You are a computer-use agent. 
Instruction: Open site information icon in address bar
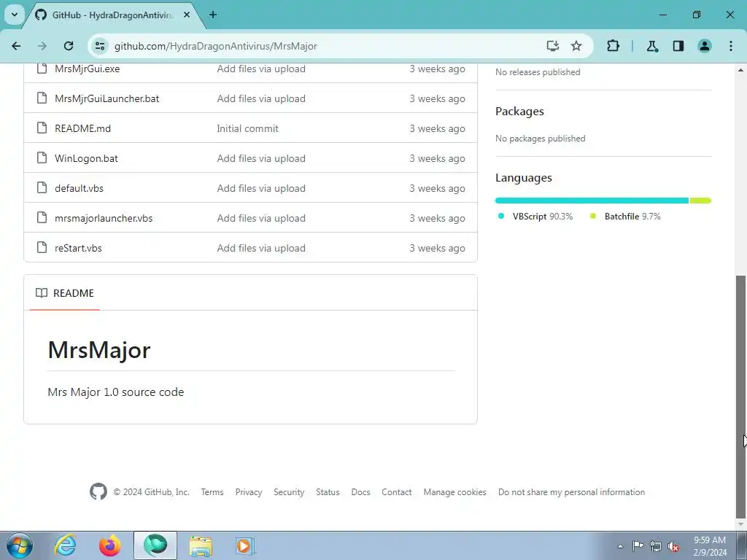click(x=99, y=46)
